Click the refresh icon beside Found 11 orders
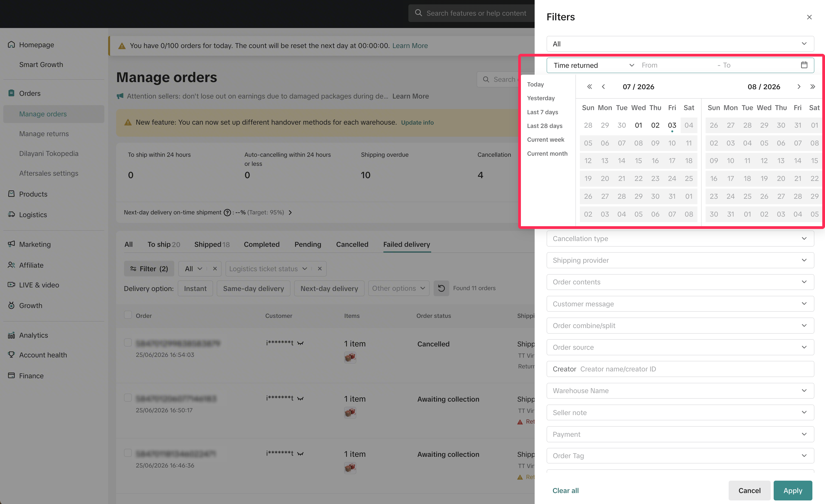The image size is (825, 504). pos(441,288)
